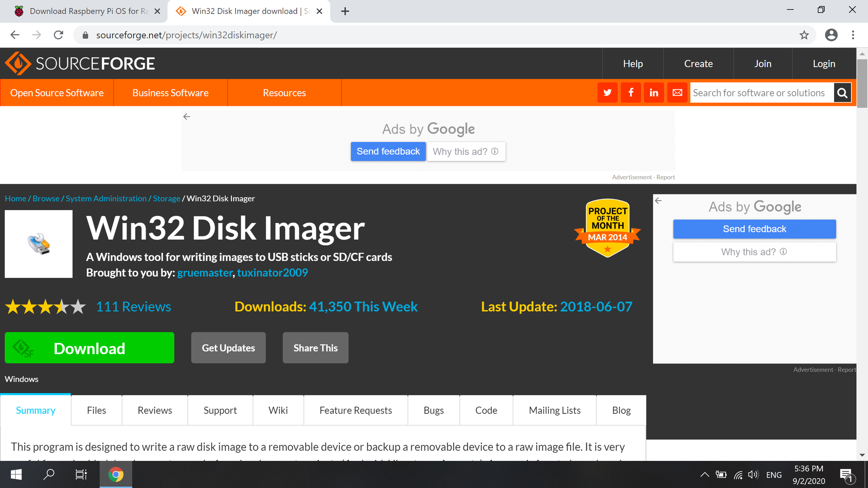This screenshot has height=488, width=868.
Task: Switch to the Files tab
Action: point(97,410)
